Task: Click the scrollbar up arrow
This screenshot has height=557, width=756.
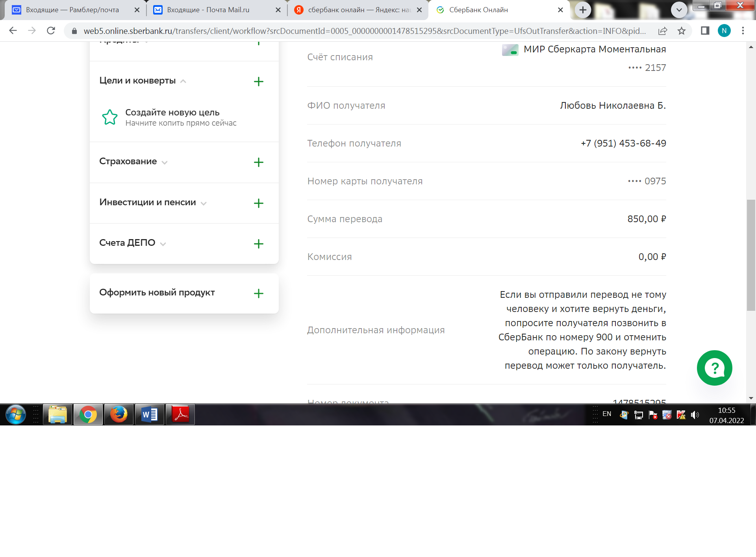Action: point(751,47)
